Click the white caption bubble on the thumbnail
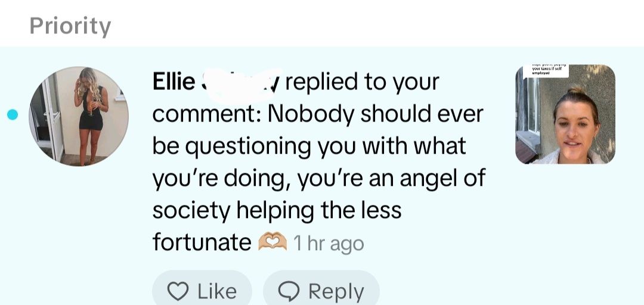The image size is (644, 305). point(549,70)
